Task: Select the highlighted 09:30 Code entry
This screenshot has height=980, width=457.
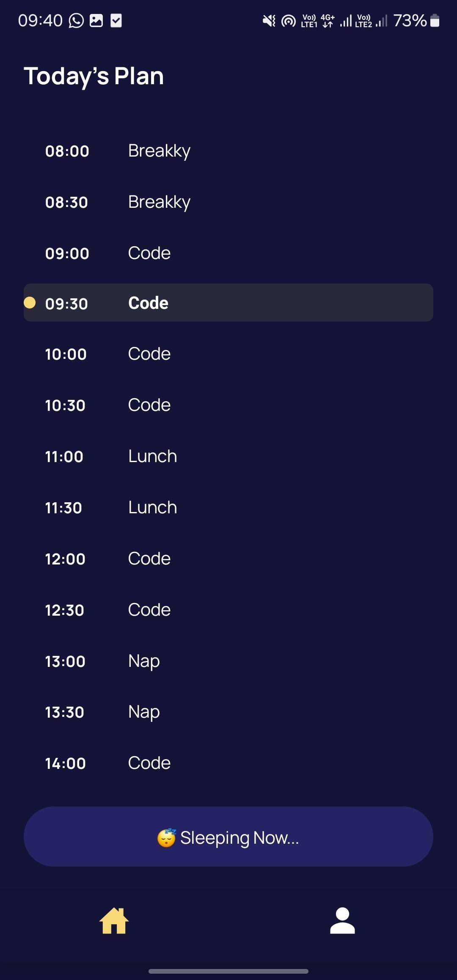Action: (228, 303)
